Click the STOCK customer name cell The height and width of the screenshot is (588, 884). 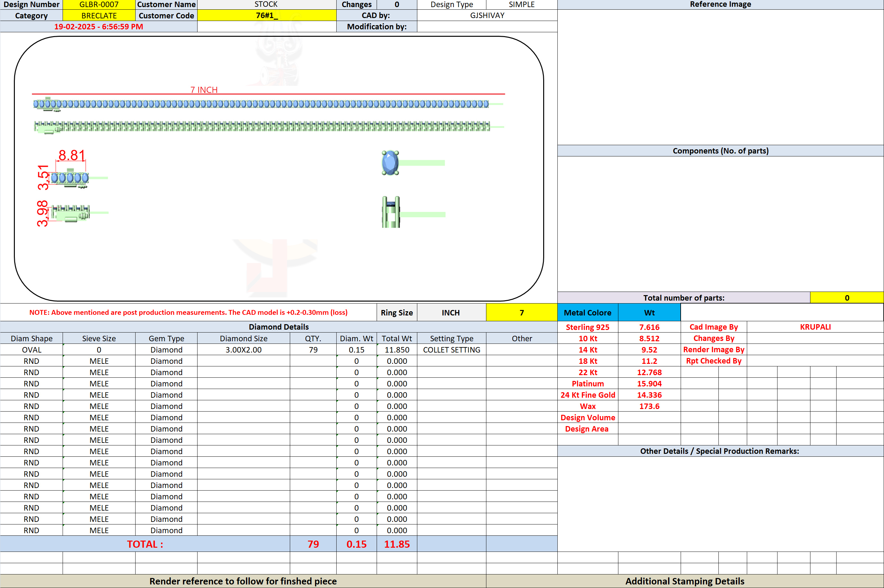pos(267,5)
